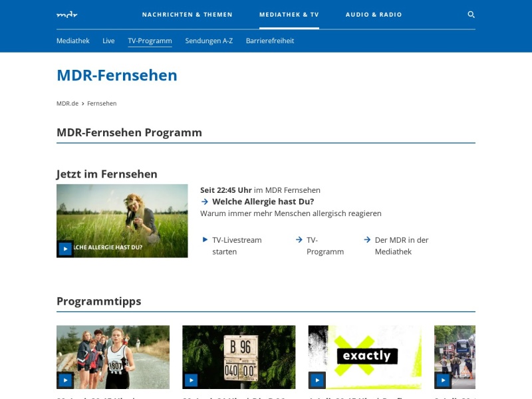Click arrow icon before Welche Allergie hast Du? title
This screenshot has width=532, height=399.
click(205, 201)
